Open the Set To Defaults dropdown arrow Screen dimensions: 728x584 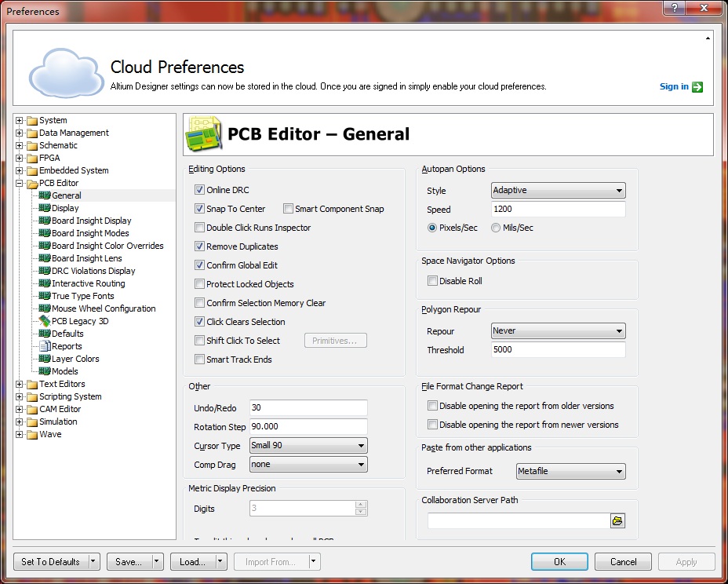93,562
